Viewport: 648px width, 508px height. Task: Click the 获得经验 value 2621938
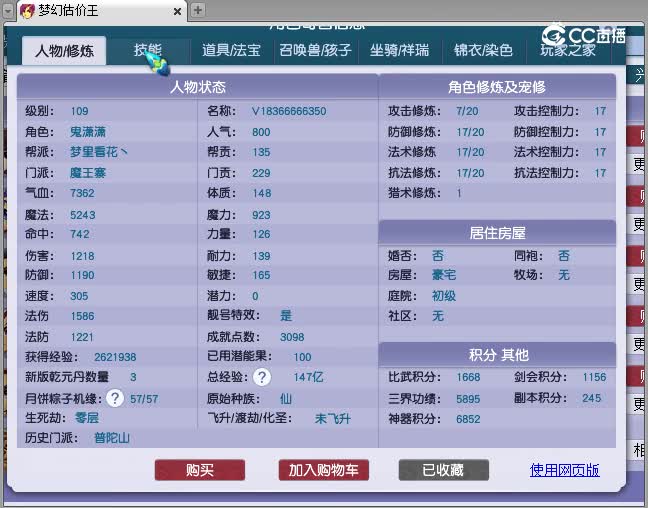click(115, 357)
